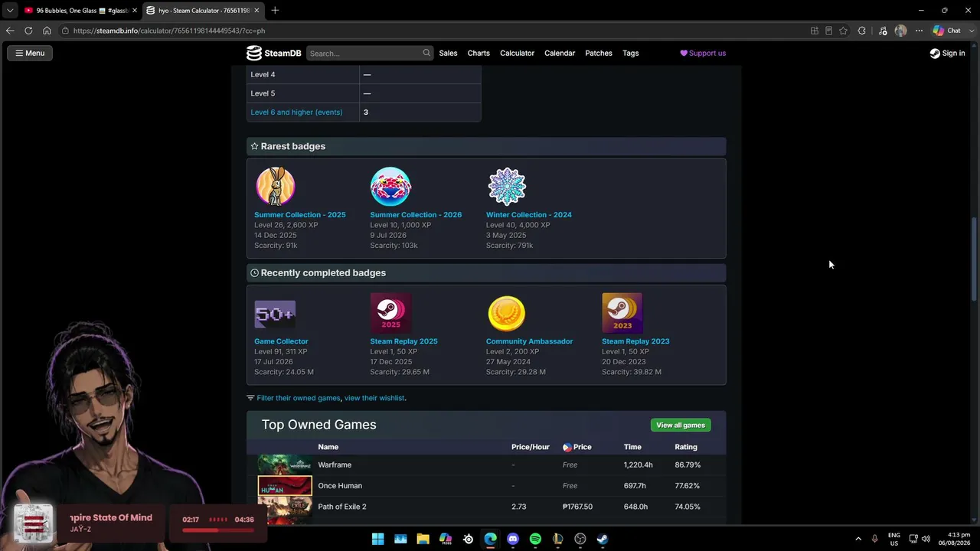Open the SteamDB logo home link
This screenshot has height=551, width=980.
pos(274,53)
